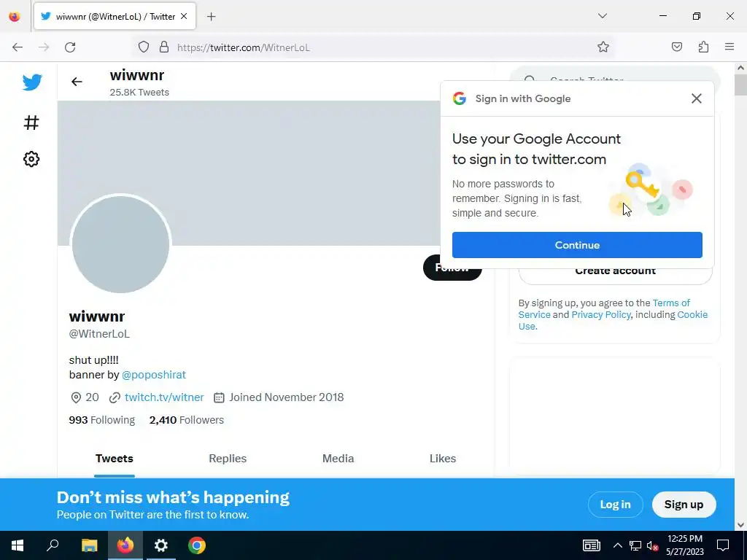Switch to the Media tab
The image size is (747, 560).
point(338,459)
